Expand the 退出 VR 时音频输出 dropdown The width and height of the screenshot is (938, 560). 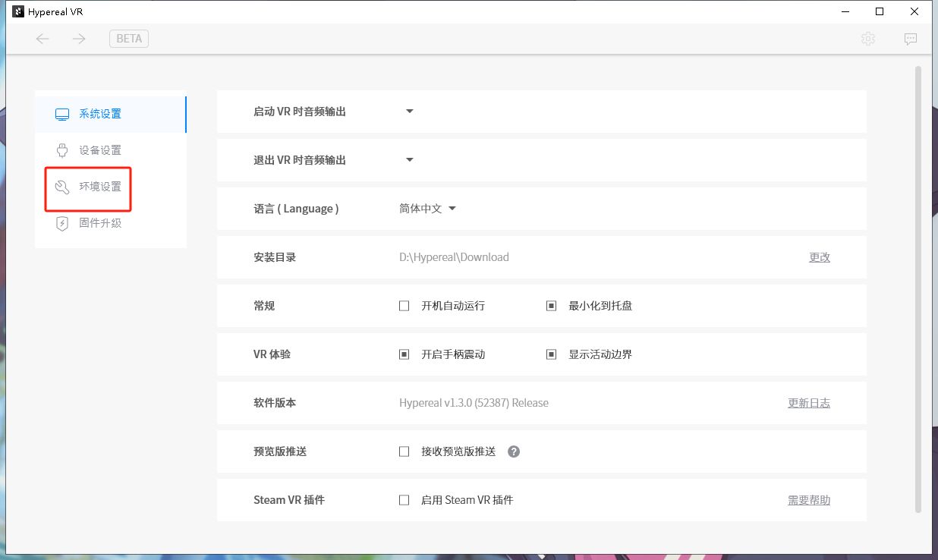point(410,160)
